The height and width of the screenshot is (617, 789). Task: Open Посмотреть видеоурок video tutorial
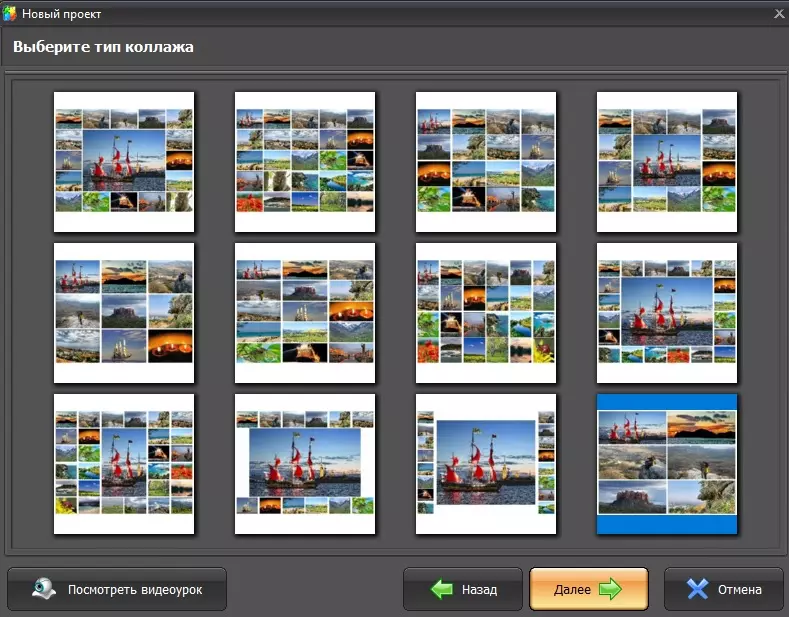[117, 589]
